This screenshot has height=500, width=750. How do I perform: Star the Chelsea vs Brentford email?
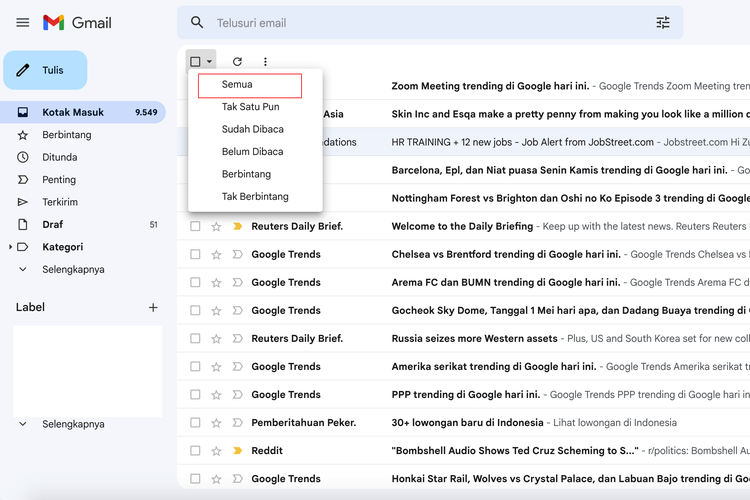[x=216, y=255]
